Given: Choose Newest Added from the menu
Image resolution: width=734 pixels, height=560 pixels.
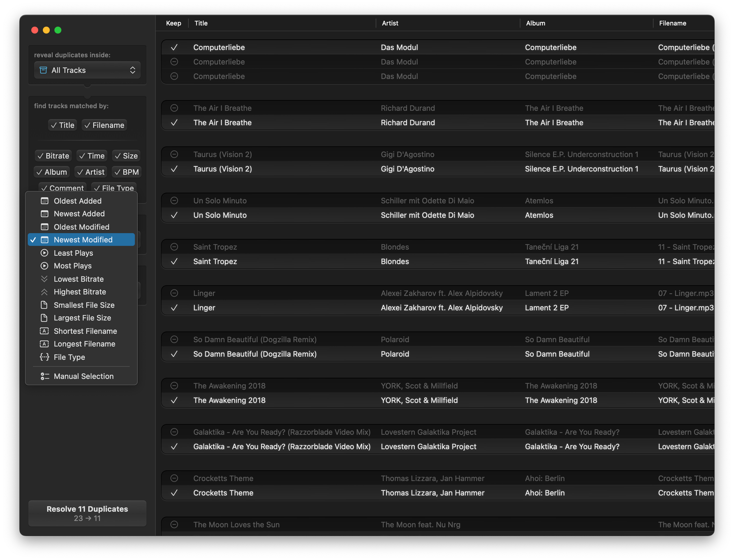Looking at the screenshot, I should click(79, 214).
